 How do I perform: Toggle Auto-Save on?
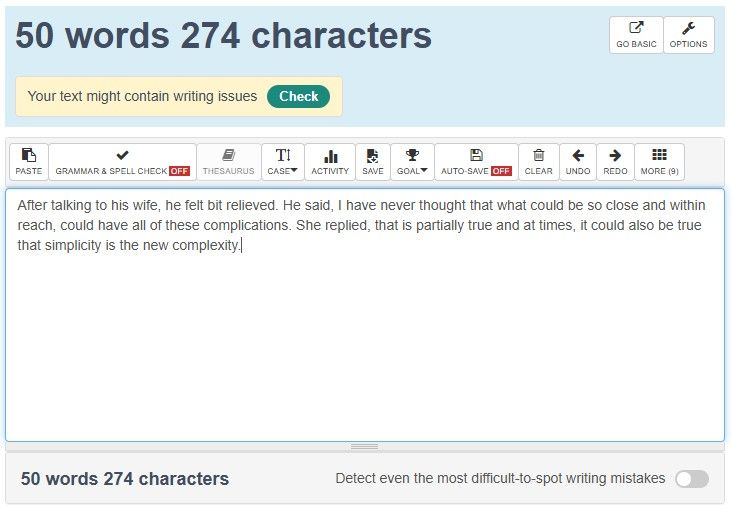pyautogui.click(x=476, y=162)
